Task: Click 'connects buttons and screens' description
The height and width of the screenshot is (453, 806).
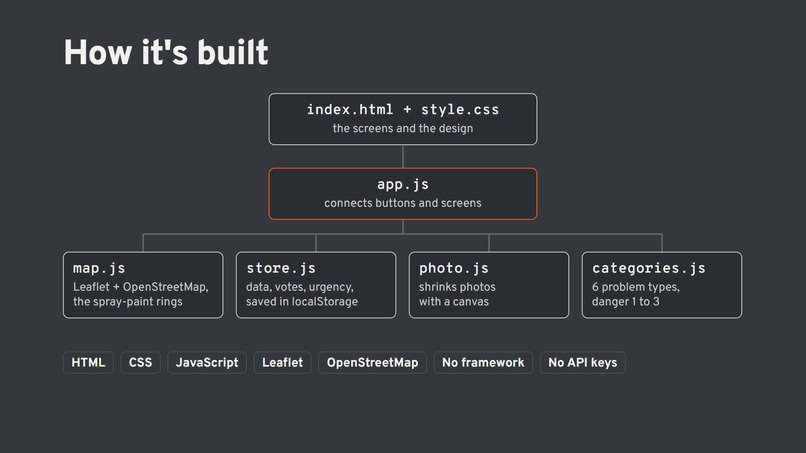Action: pos(402,203)
